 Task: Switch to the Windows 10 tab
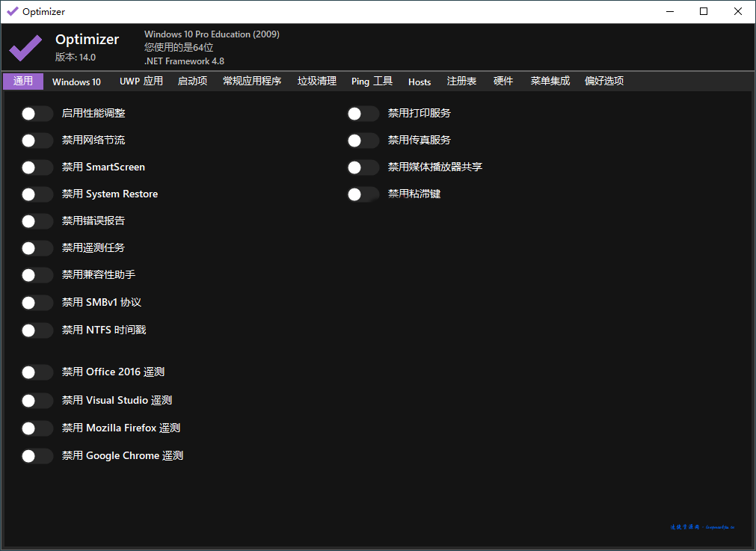(x=77, y=81)
